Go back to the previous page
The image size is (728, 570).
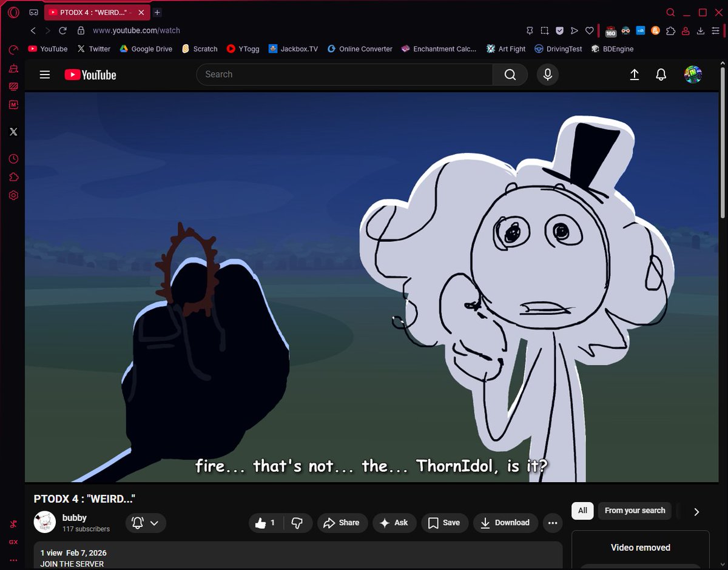click(x=33, y=30)
